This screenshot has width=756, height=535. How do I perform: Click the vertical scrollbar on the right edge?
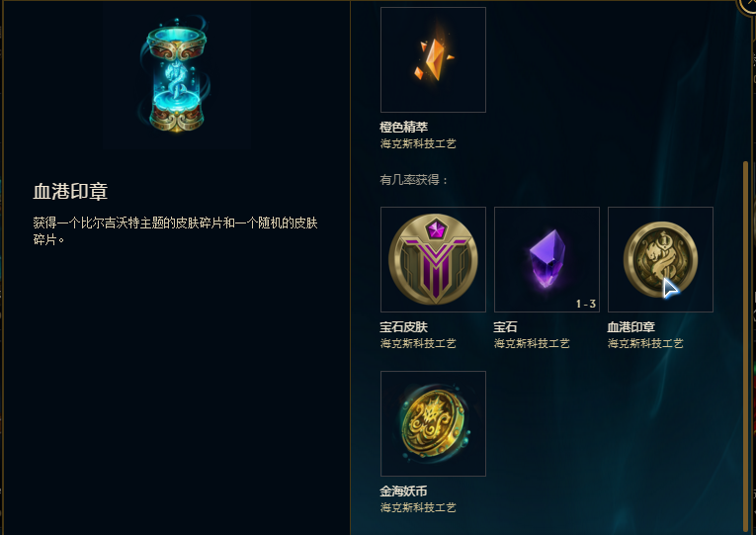pyautogui.click(x=745, y=345)
